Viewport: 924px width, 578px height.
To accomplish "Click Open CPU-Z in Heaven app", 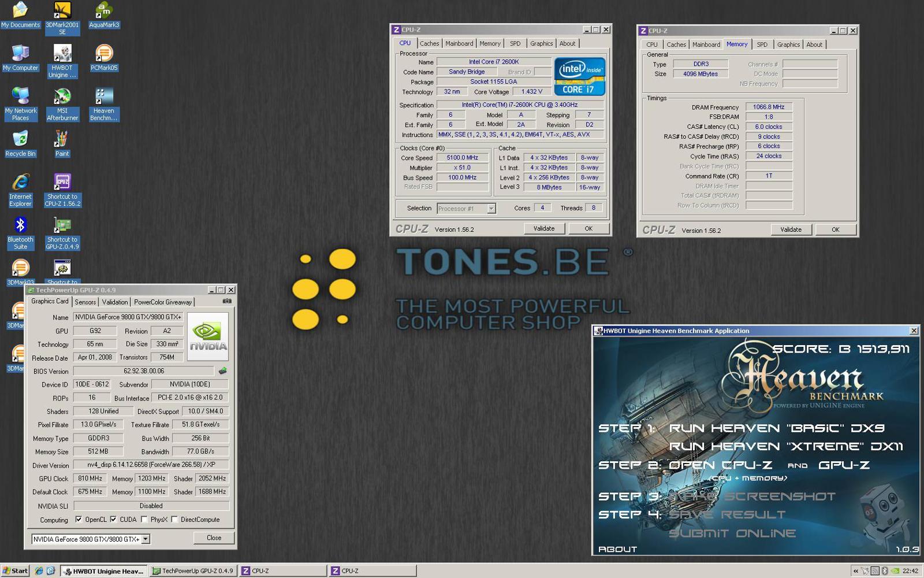I will click(720, 465).
